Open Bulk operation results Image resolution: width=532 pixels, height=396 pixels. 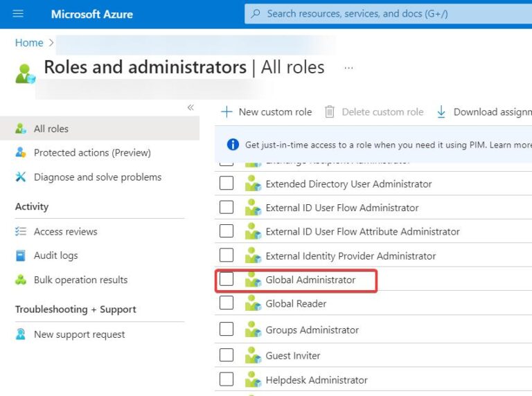click(80, 280)
